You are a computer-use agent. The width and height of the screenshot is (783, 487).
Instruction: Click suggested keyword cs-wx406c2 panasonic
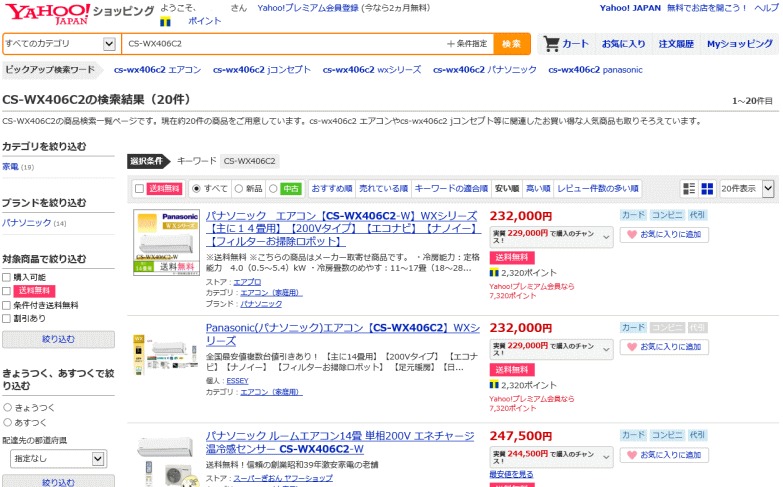tap(595, 70)
